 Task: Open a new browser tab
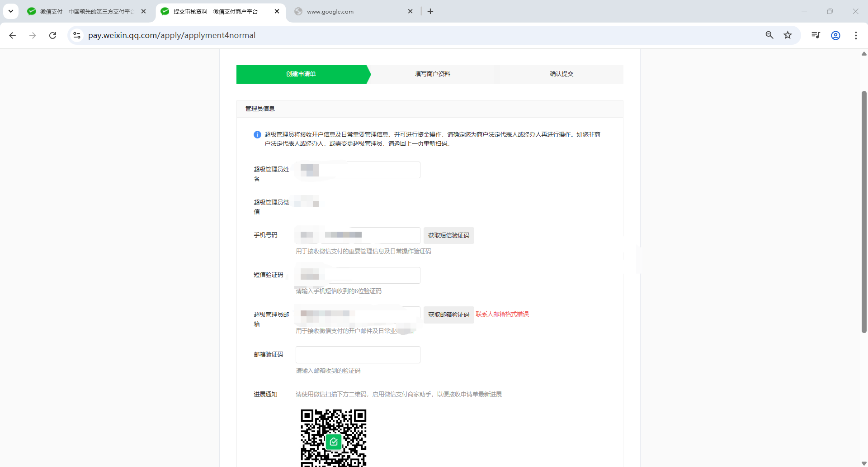tap(430, 11)
